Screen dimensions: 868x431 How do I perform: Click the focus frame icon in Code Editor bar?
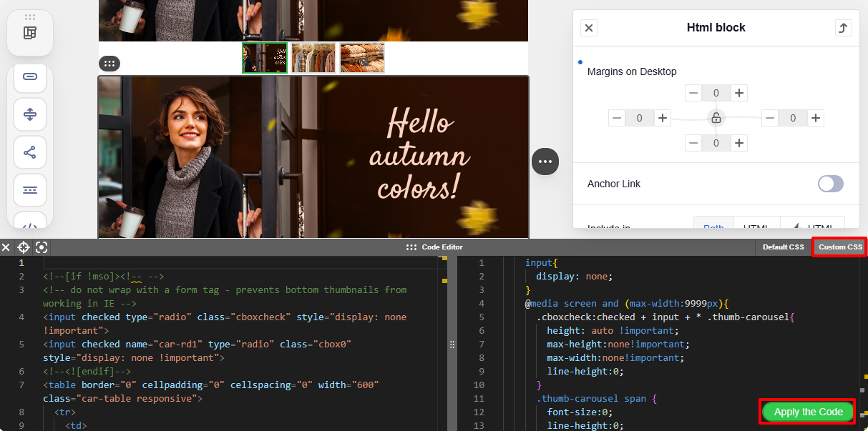pos(42,247)
